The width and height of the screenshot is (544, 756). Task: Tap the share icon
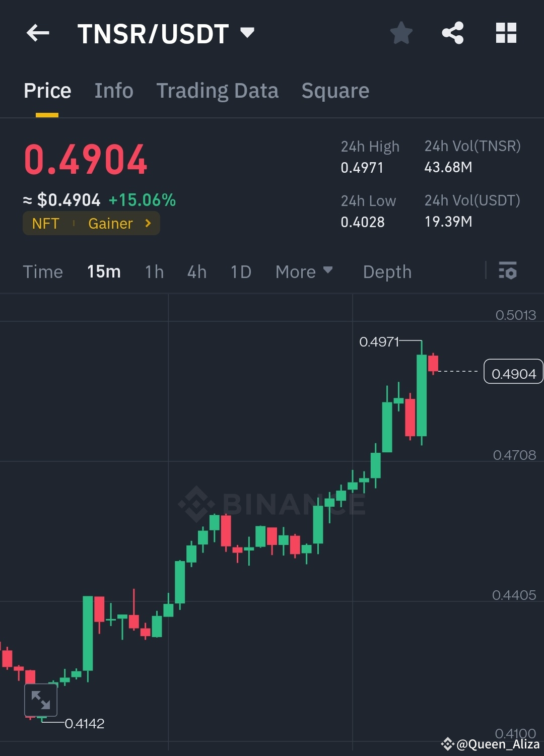pos(452,33)
